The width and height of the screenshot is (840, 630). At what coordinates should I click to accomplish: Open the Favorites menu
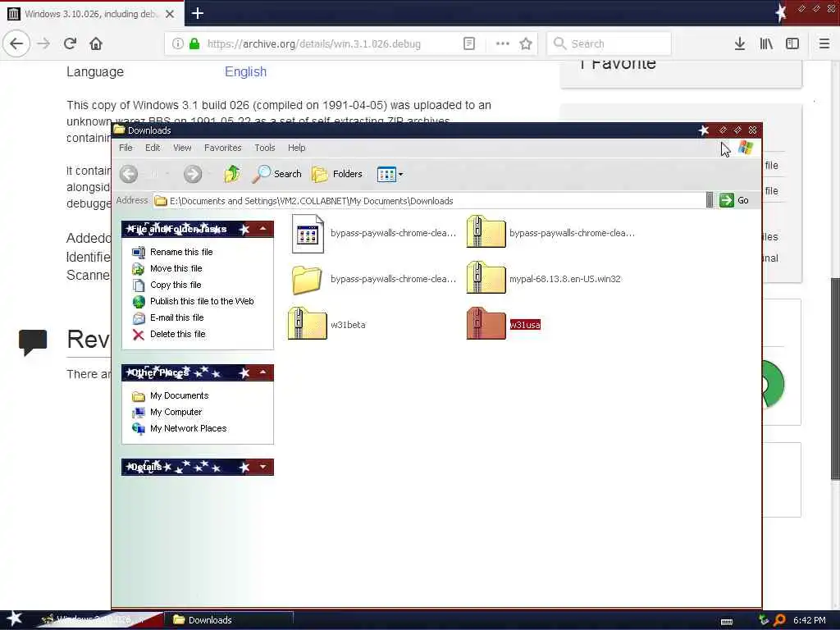coord(223,148)
